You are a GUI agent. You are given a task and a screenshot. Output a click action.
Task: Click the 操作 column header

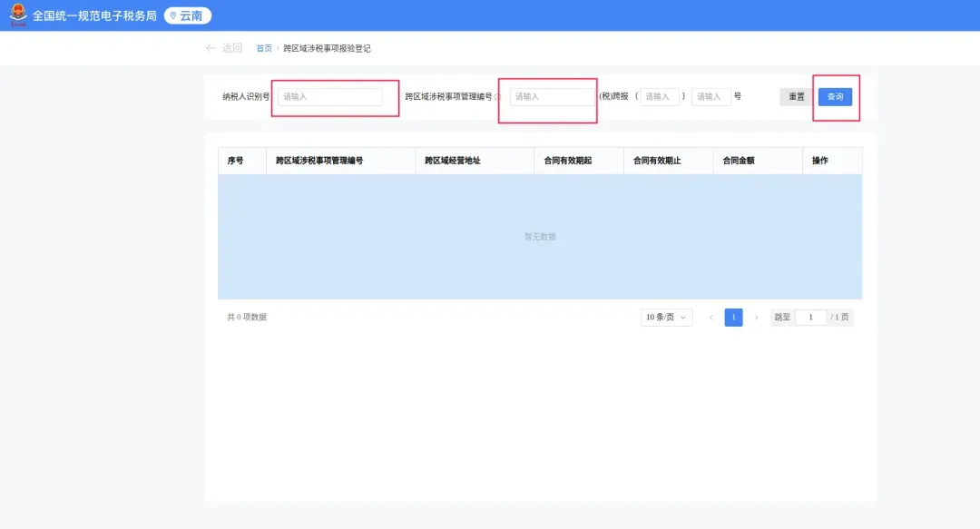pos(832,161)
